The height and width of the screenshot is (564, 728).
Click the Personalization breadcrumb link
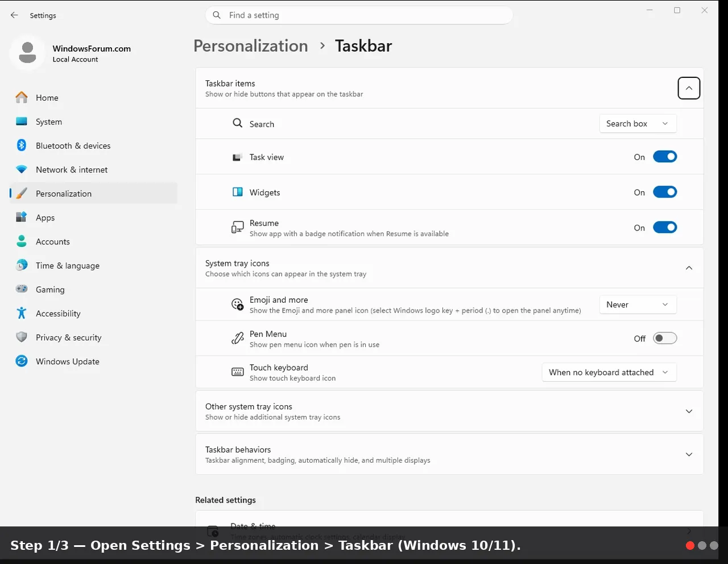click(x=251, y=46)
